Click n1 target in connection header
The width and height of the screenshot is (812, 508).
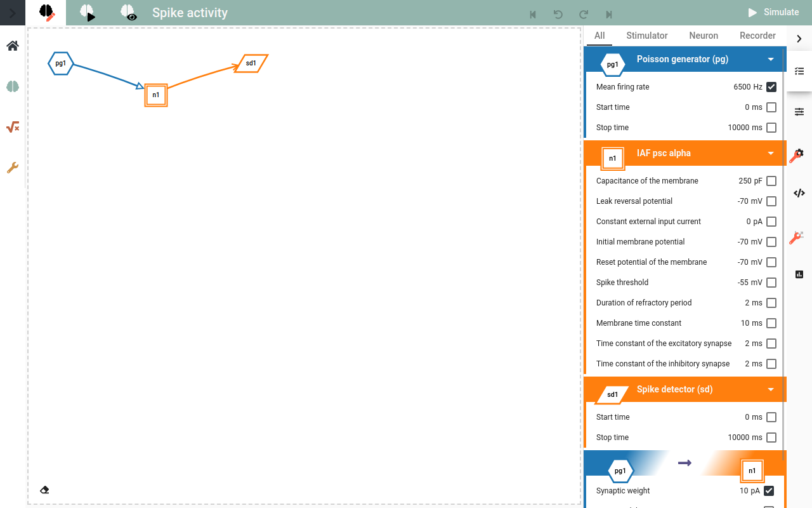(752, 471)
